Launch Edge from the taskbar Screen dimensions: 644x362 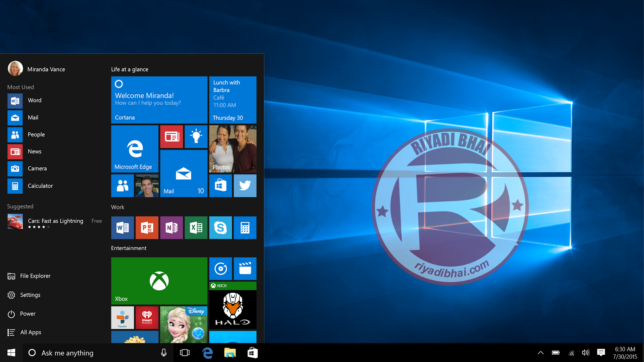(207, 353)
